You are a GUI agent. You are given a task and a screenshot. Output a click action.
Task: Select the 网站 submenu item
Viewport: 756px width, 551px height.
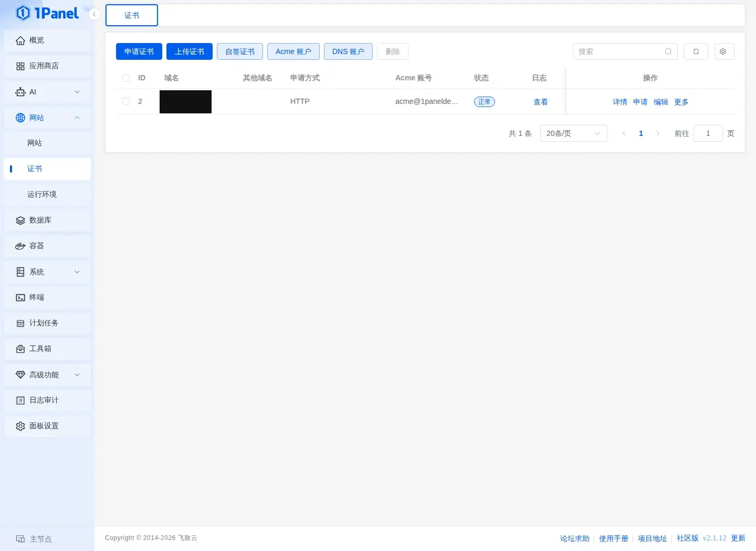(x=47, y=143)
